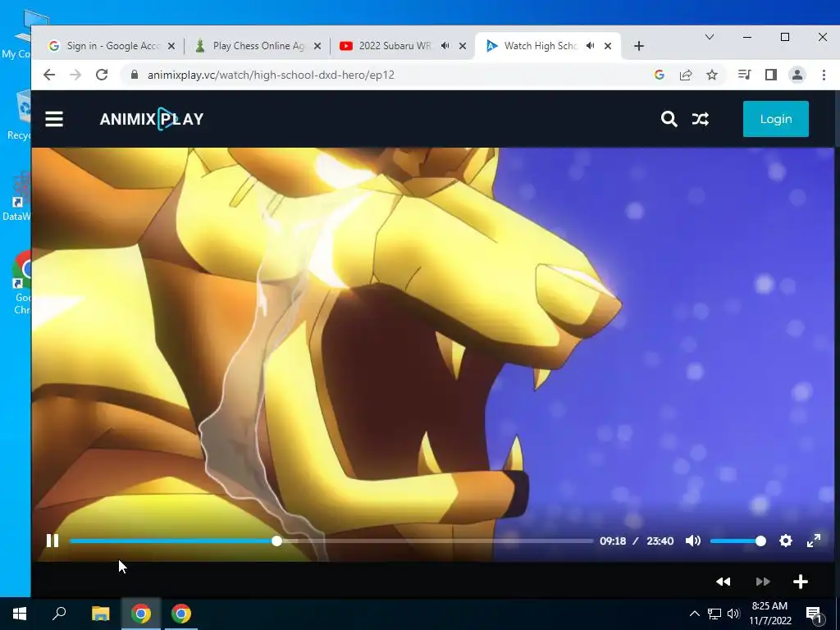Screen dimensions: 840x630
Task: Close the Sign in - Google Account tab
Action: 171,46
